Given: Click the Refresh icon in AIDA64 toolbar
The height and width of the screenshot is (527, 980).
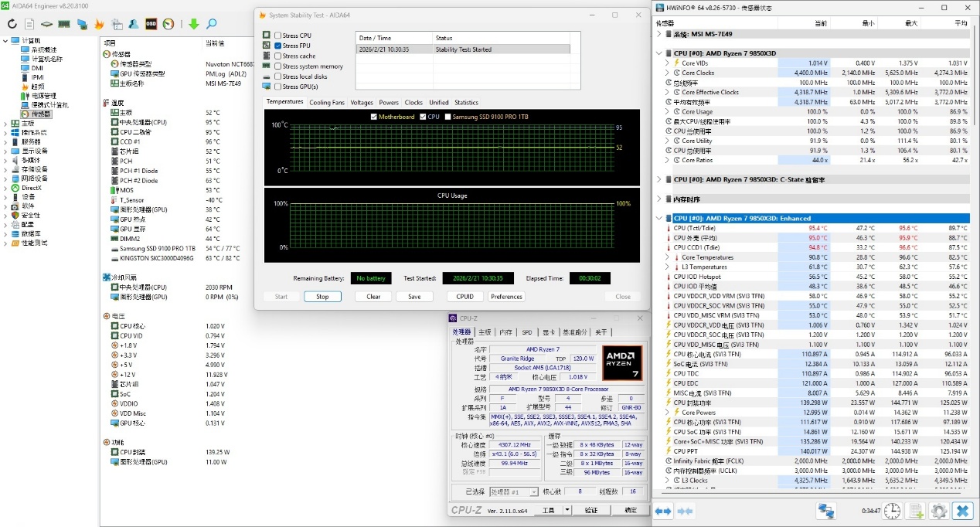Looking at the screenshot, I should [12, 24].
